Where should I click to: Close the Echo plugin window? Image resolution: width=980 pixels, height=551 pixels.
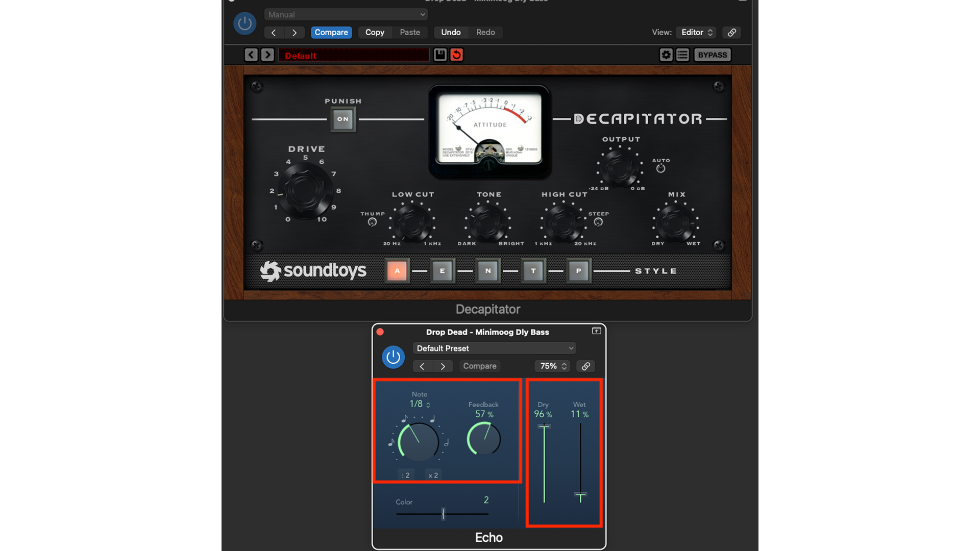pyautogui.click(x=380, y=332)
